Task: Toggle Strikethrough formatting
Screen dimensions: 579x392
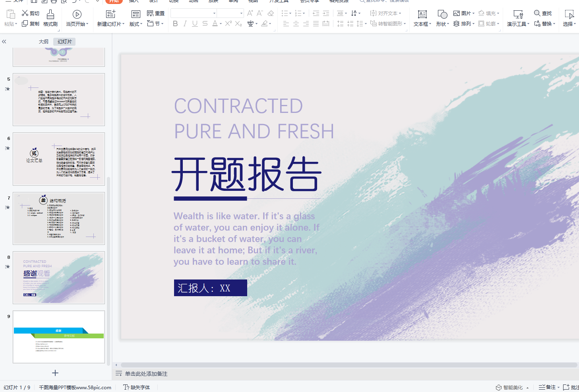Action: click(x=205, y=23)
